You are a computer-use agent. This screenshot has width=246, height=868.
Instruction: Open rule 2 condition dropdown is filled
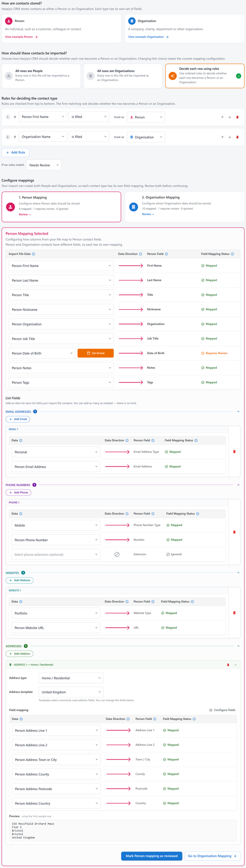tap(89, 137)
